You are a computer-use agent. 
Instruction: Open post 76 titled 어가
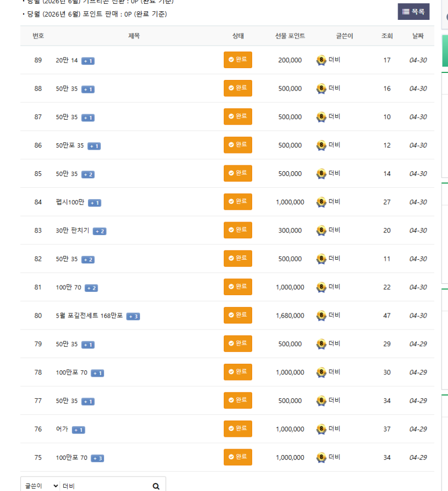click(62, 429)
